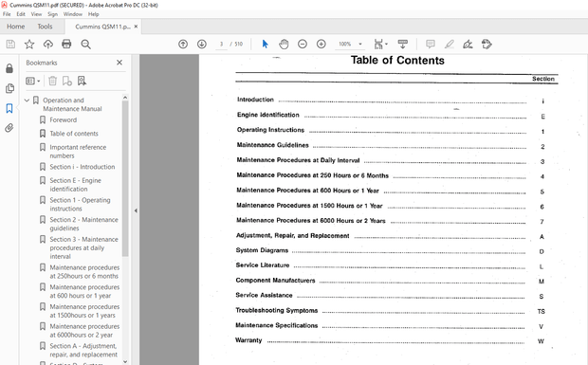This screenshot has height=365, width=588.
Task: Delete selected bookmark with the trash icon
Action: [52, 81]
